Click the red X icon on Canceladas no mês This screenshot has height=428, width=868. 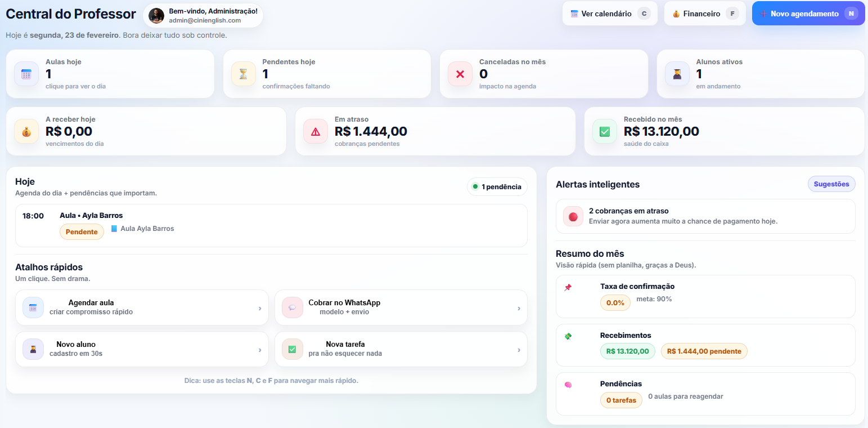click(460, 74)
